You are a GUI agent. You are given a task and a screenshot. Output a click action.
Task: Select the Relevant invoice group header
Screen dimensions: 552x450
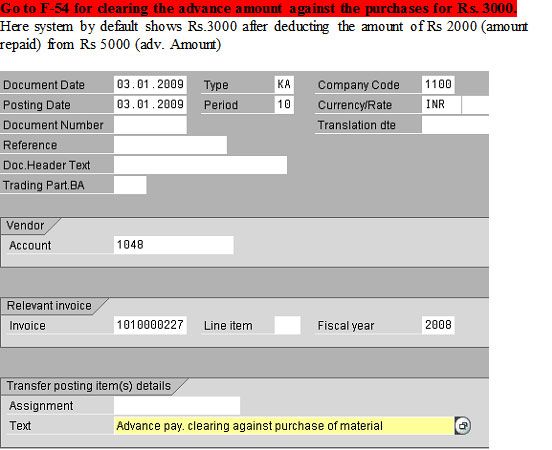click(x=49, y=306)
